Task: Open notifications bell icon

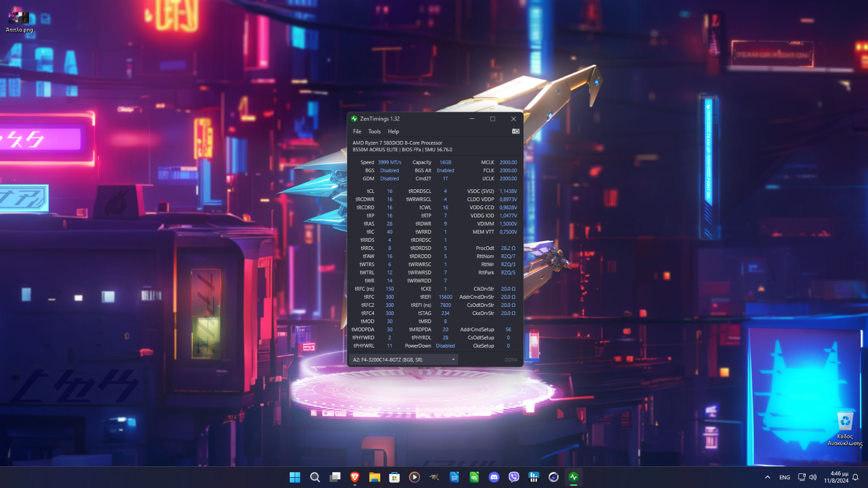Action: coord(856,477)
